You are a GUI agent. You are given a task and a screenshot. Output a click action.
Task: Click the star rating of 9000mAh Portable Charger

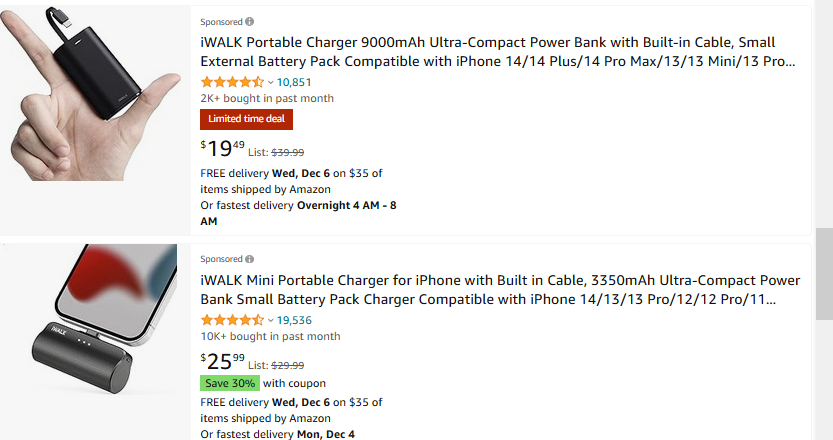coord(232,82)
